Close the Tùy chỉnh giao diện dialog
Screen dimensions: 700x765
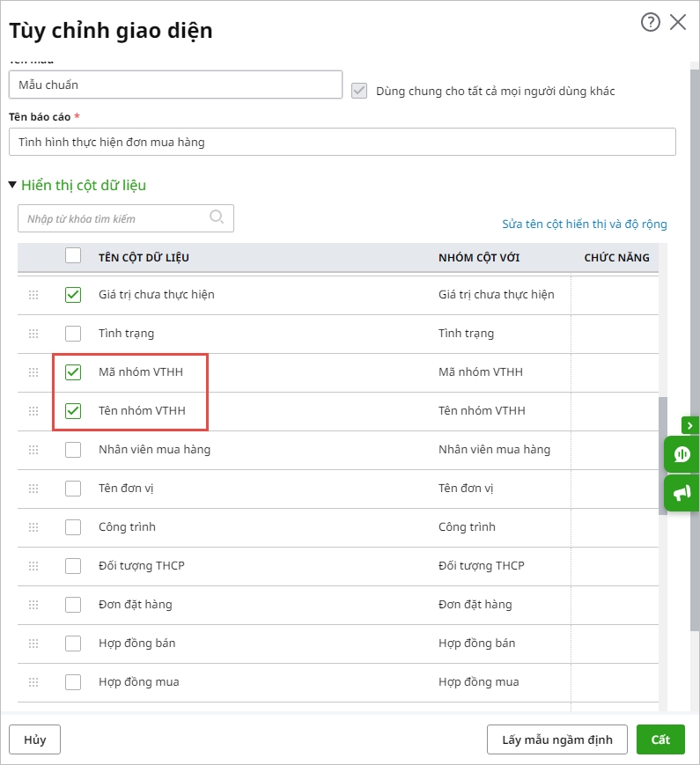coord(678,23)
